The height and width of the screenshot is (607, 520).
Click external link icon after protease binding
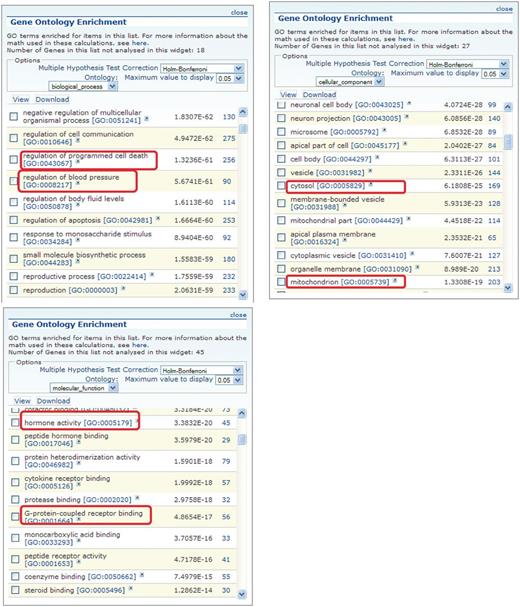coord(137,498)
